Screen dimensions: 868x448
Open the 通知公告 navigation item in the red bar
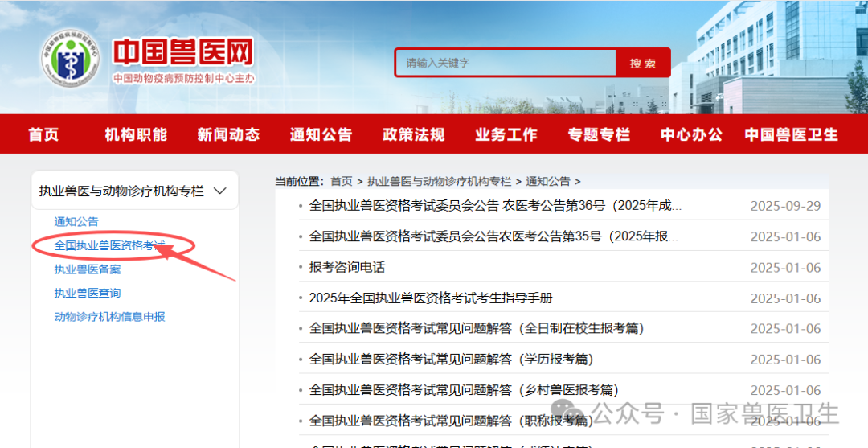point(321,134)
